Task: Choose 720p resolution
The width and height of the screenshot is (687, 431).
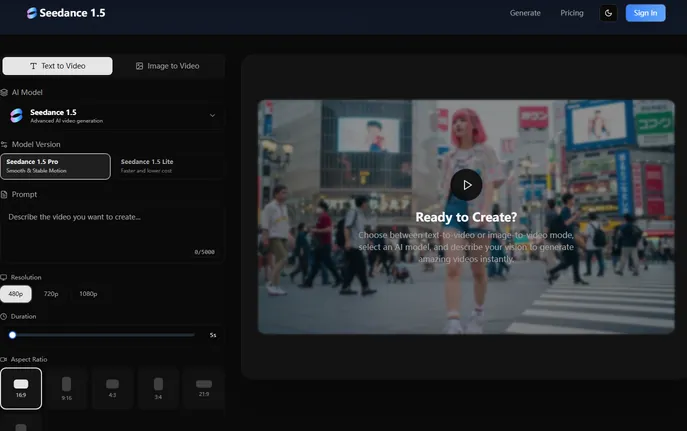Action: [x=51, y=294]
